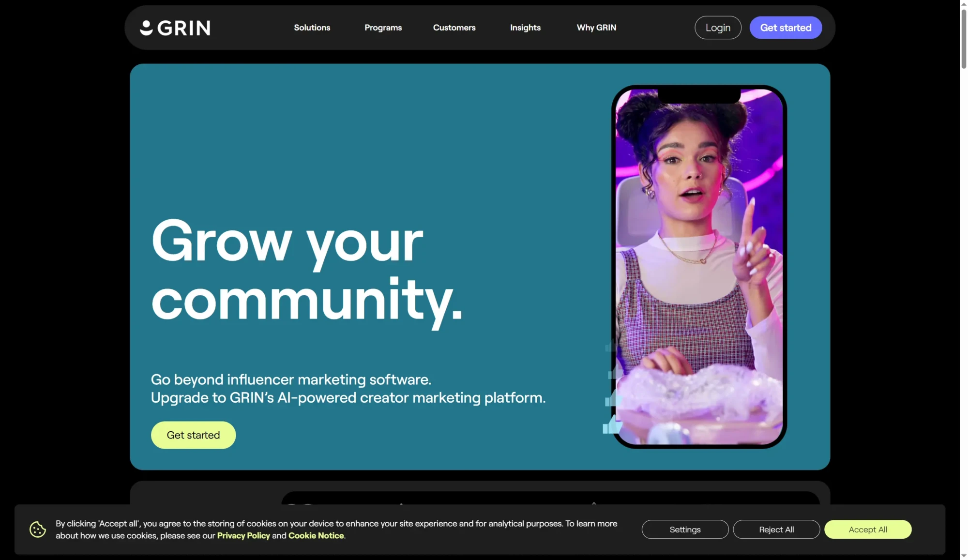Open the Cookie Notice link
Screen dimensions: 968x560
tap(316, 536)
